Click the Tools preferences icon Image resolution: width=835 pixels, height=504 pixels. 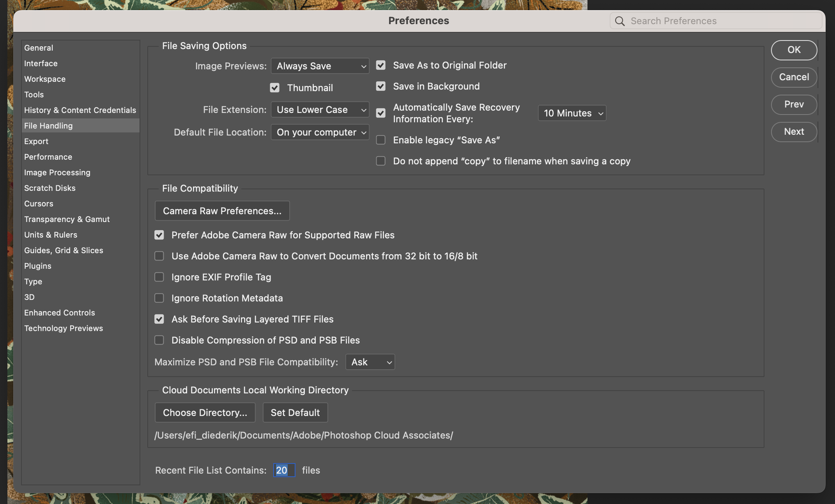(34, 93)
